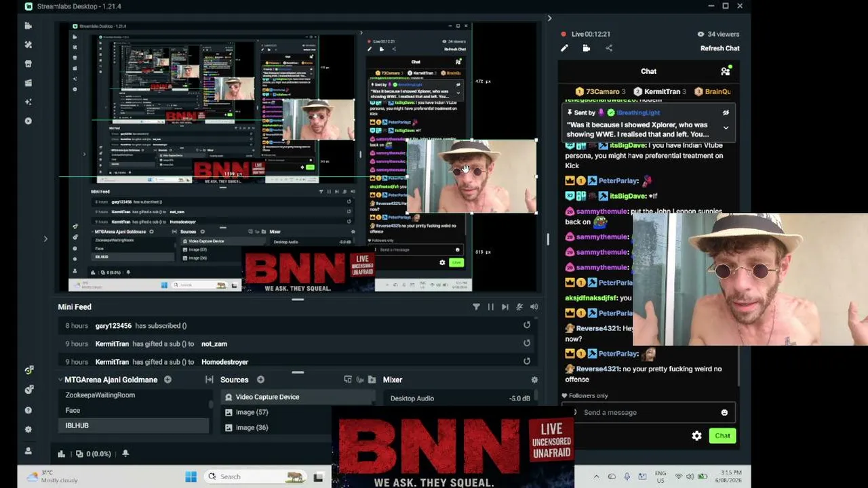Mute Mini Feed alert volume

534,307
